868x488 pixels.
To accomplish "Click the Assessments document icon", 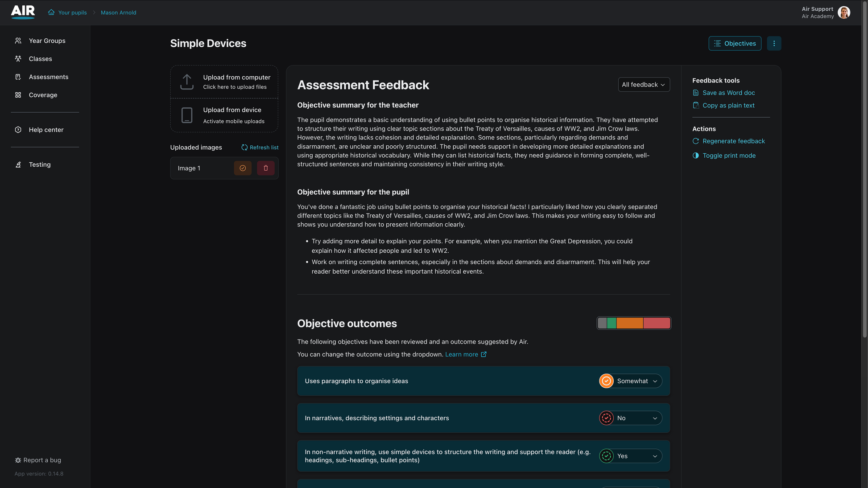I will coord(18,77).
